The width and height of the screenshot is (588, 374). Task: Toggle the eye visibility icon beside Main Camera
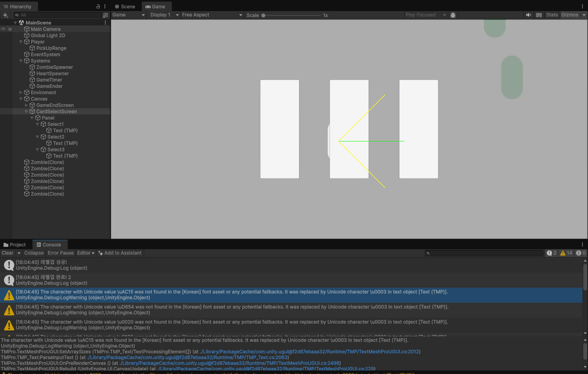click(3, 29)
